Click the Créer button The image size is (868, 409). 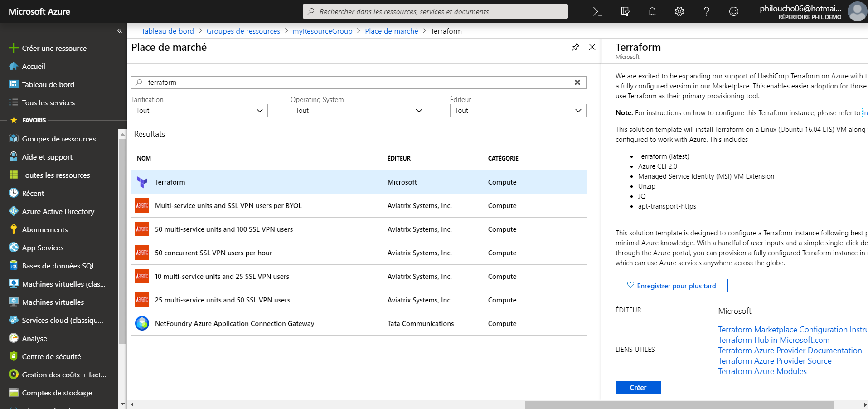coord(638,388)
